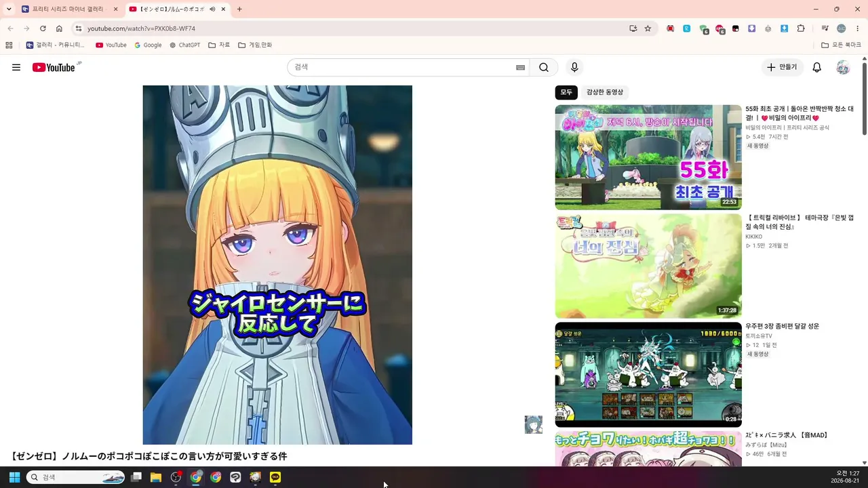Expand the 자료 bookmark folder

[219, 45]
